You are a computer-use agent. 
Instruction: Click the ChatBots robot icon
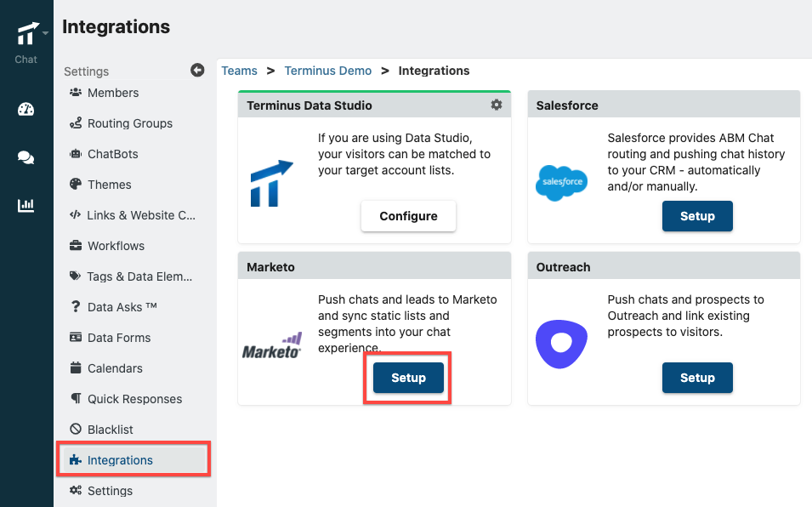76,153
